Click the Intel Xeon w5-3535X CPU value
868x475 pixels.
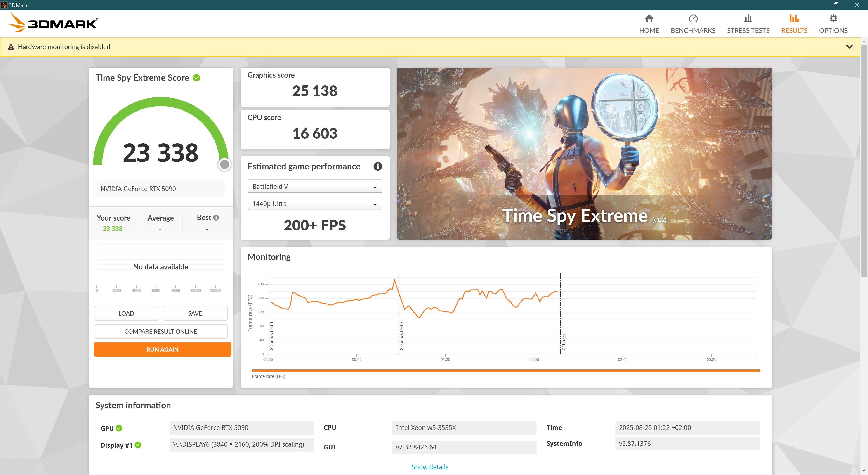tap(464, 428)
